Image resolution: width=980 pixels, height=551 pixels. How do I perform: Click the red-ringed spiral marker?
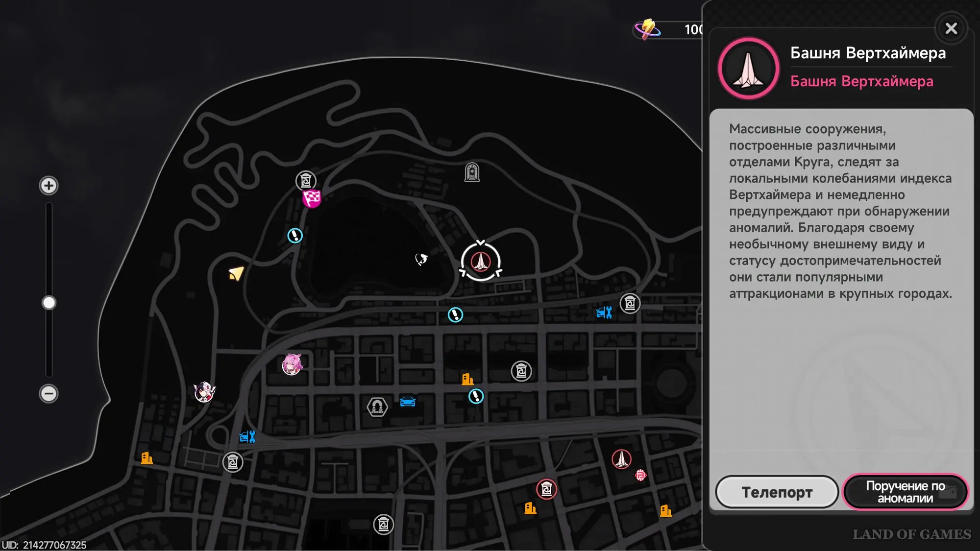pyautogui.click(x=546, y=489)
